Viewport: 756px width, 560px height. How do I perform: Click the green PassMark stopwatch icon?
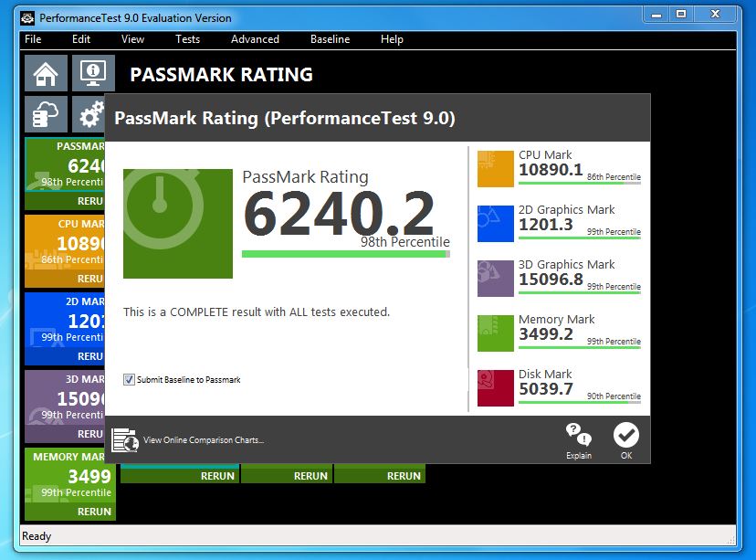(x=178, y=223)
